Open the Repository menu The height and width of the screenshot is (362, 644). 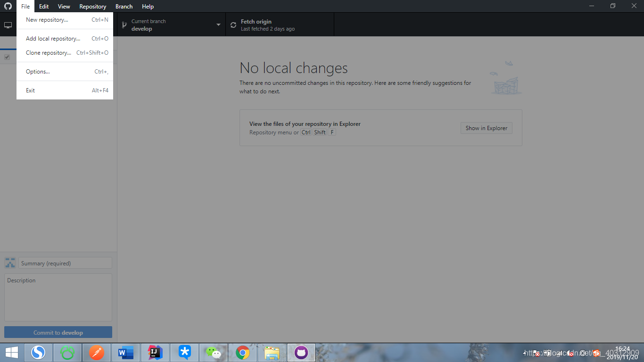[92, 6]
